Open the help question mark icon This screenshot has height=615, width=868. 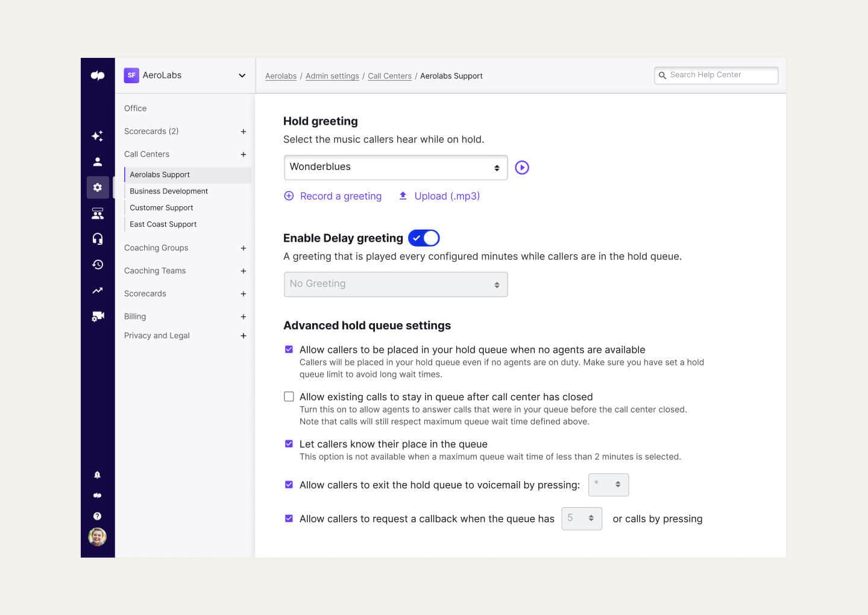[x=97, y=516]
